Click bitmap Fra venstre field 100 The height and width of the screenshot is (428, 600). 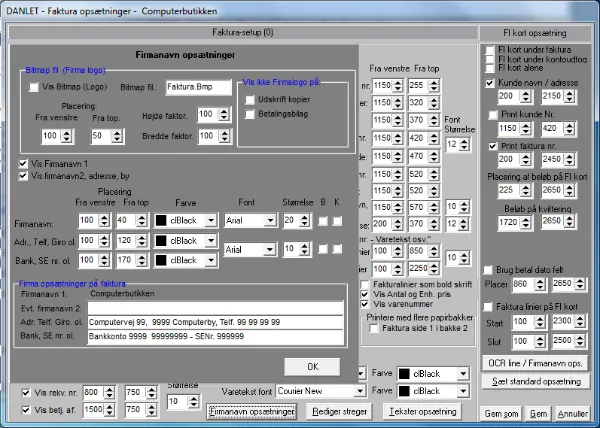51,136
